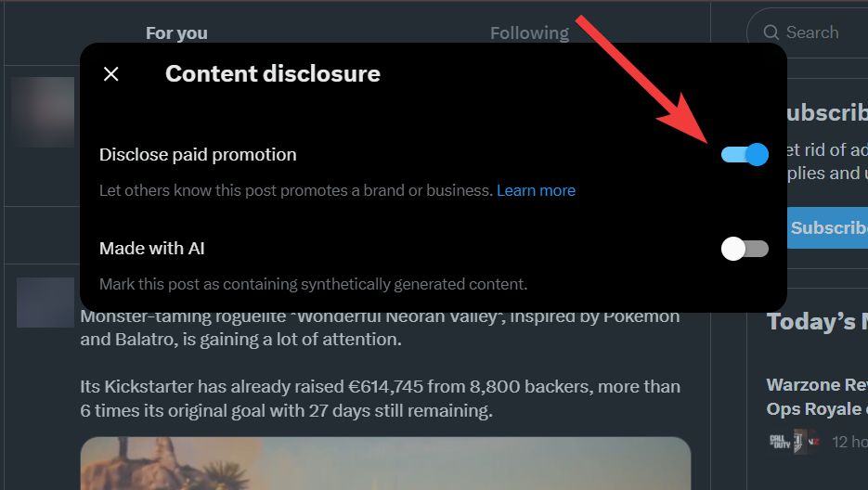The height and width of the screenshot is (490, 868).
Task: Close the Content disclosure dialog
Action: 111,74
